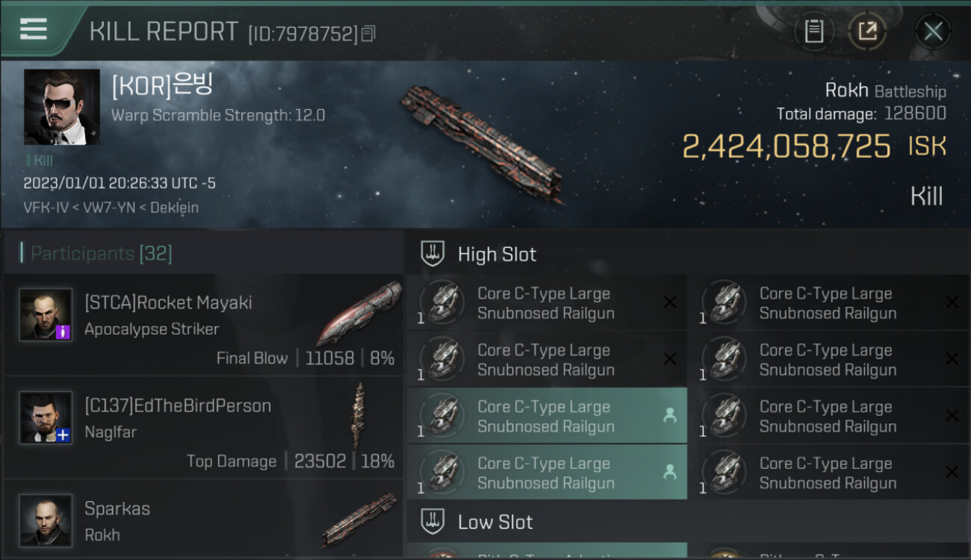Copy the kill report ID
Image resolution: width=971 pixels, height=560 pixels.
coord(368,34)
